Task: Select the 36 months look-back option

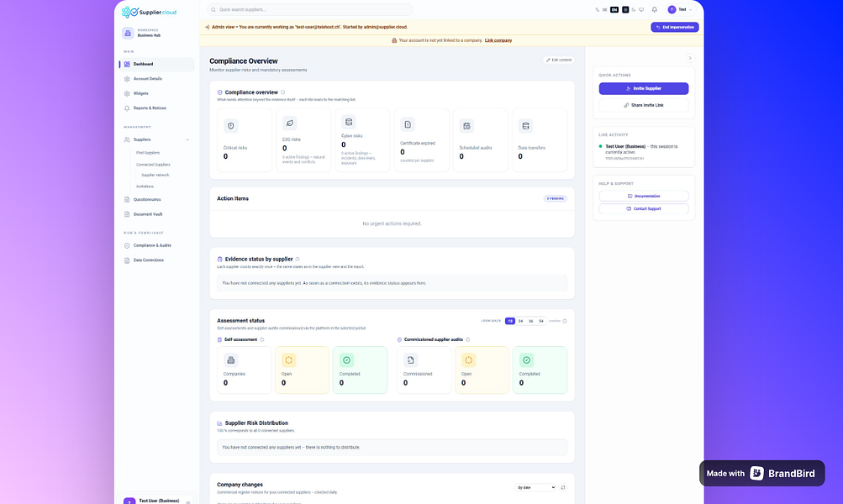Action: 530,321
